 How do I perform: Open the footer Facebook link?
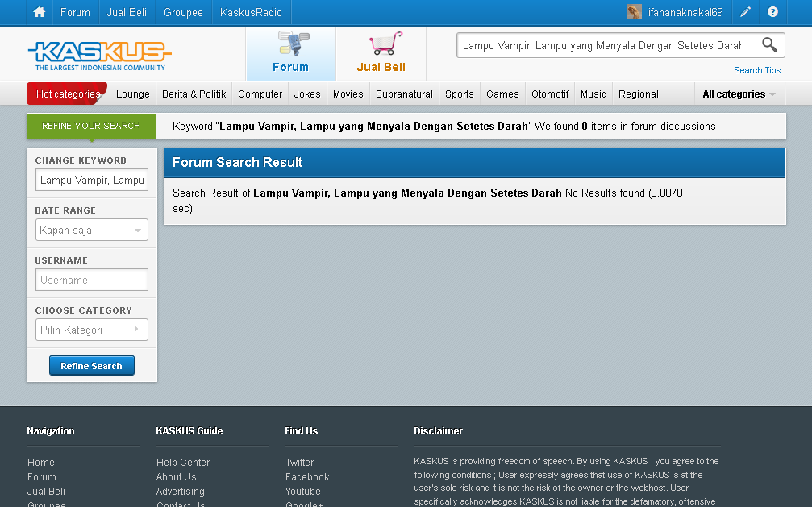pos(307,477)
